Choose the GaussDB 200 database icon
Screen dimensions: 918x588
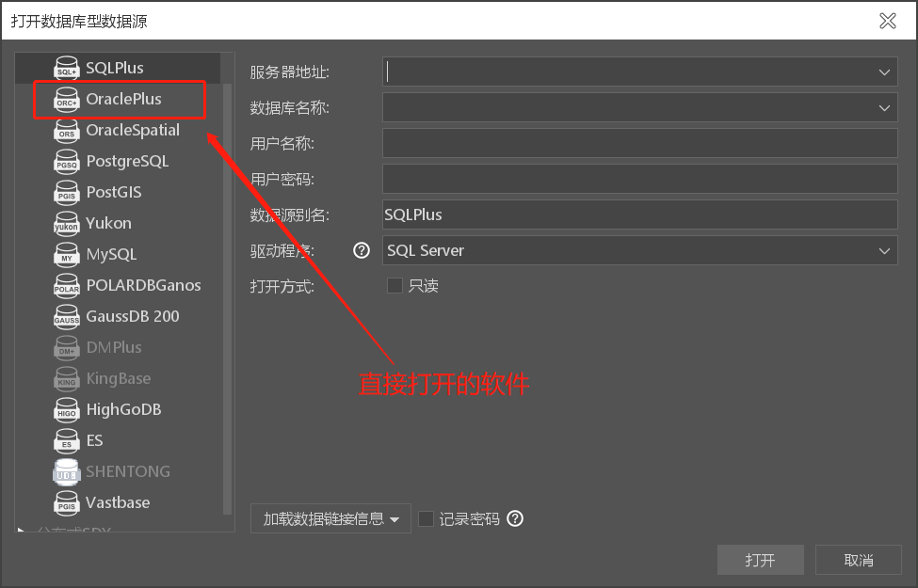pyautogui.click(x=66, y=316)
